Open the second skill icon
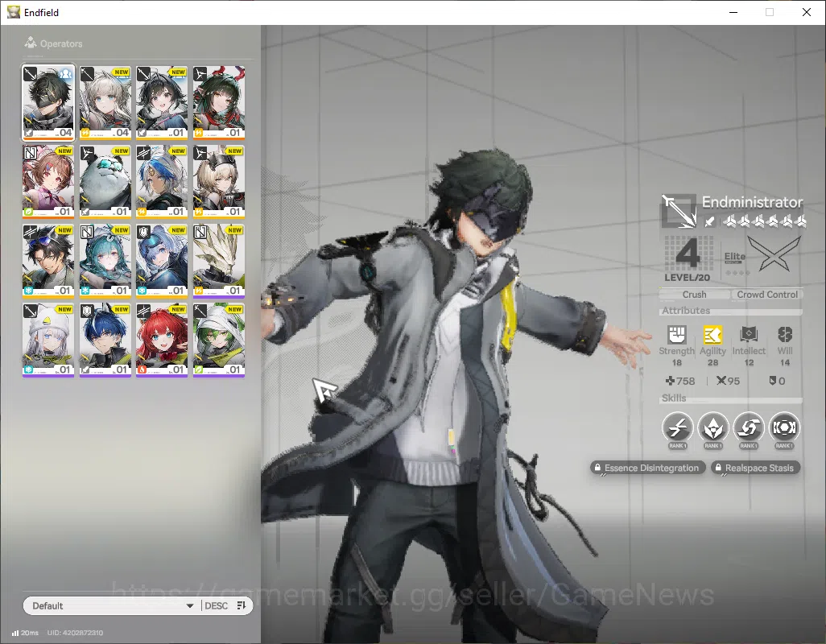The image size is (826, 644). point(712,427)
